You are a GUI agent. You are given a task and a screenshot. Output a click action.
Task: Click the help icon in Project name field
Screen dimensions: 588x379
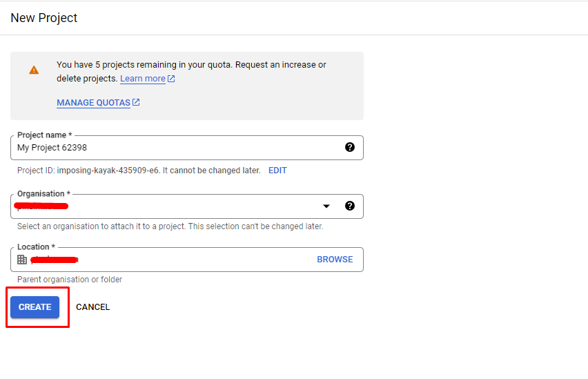click(350, 147)
